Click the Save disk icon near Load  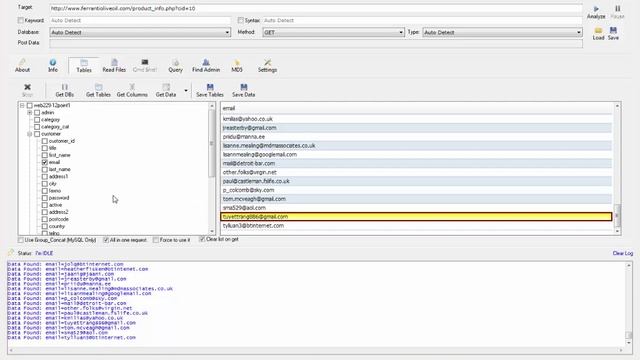point(613,30)
